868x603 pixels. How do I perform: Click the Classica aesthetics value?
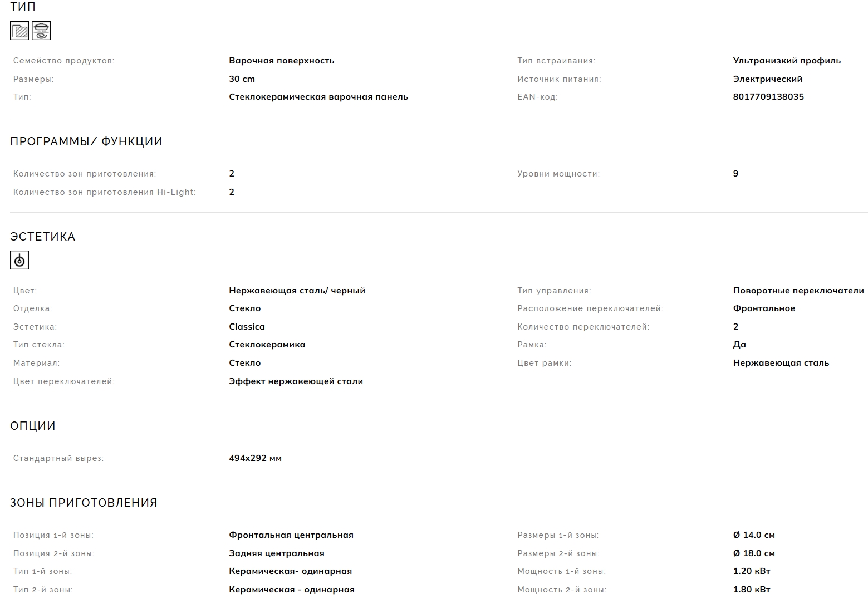[247, 327]
